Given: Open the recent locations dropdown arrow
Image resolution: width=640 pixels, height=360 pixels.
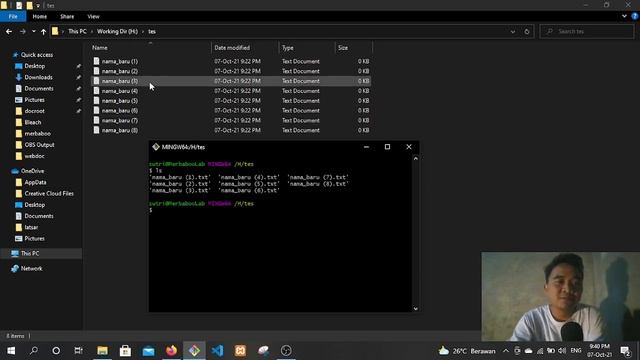Looking at the screenshot, I should 33,31.
